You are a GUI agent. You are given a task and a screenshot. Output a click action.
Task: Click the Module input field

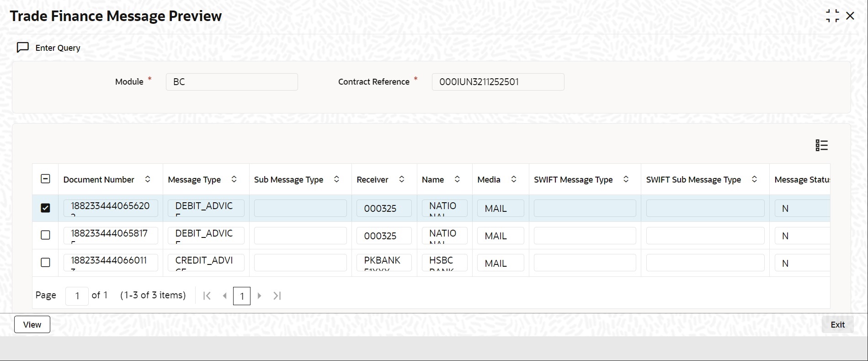click(232, 82)
